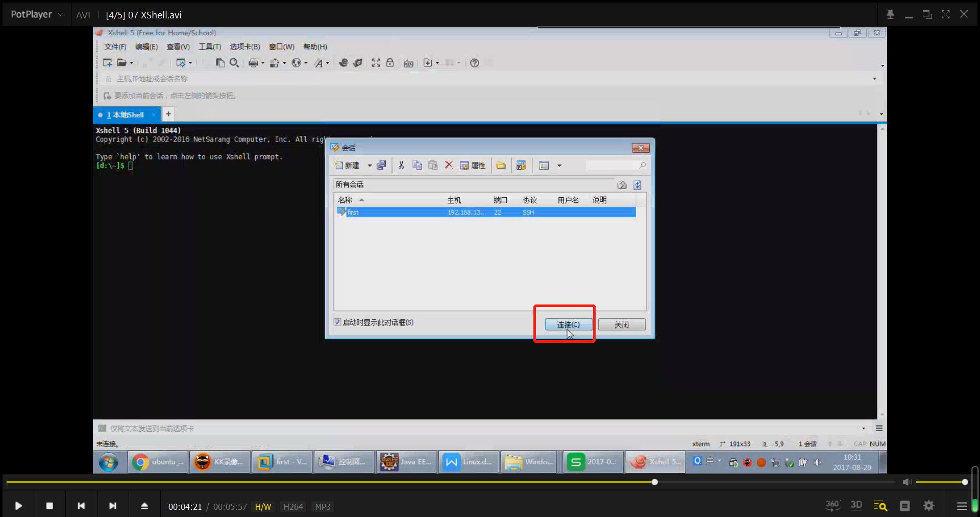Mute the PotPlayer volume speaker icon
The image size is (980, 517).
907,482
